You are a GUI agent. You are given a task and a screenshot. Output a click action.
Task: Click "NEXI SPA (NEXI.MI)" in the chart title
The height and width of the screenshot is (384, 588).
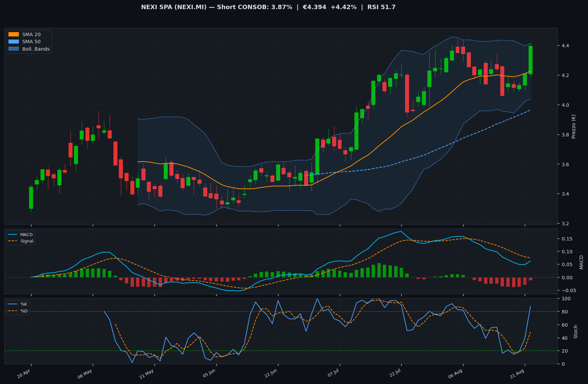(174, 7)
